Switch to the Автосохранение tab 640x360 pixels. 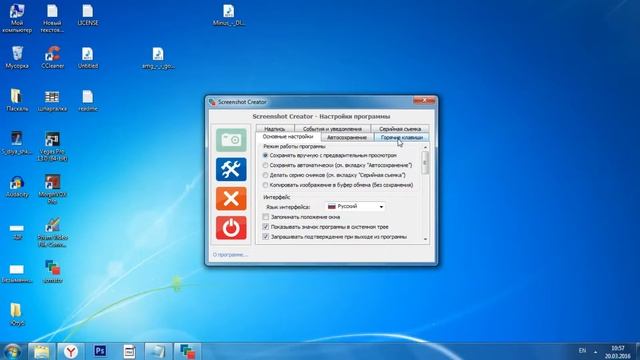pyautogui.click(x=347, y=138)
